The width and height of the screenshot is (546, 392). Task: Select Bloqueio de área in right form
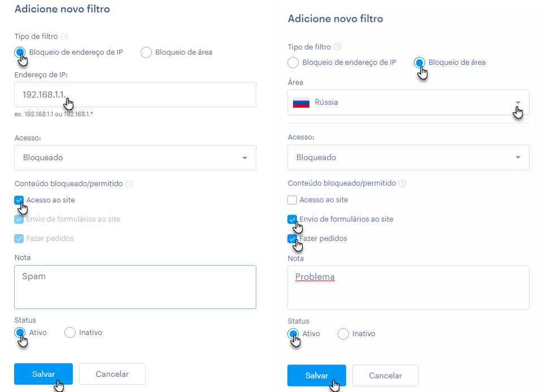[x=420, y=63]
